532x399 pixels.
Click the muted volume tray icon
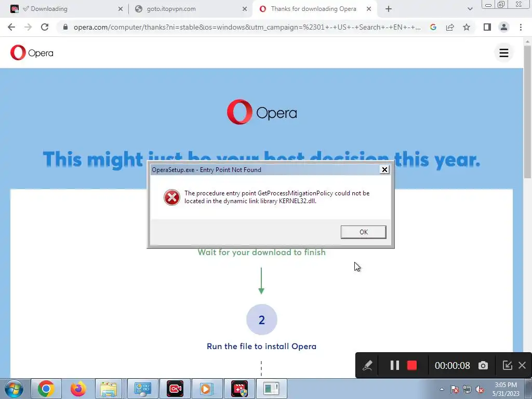[x=480, y=389]
